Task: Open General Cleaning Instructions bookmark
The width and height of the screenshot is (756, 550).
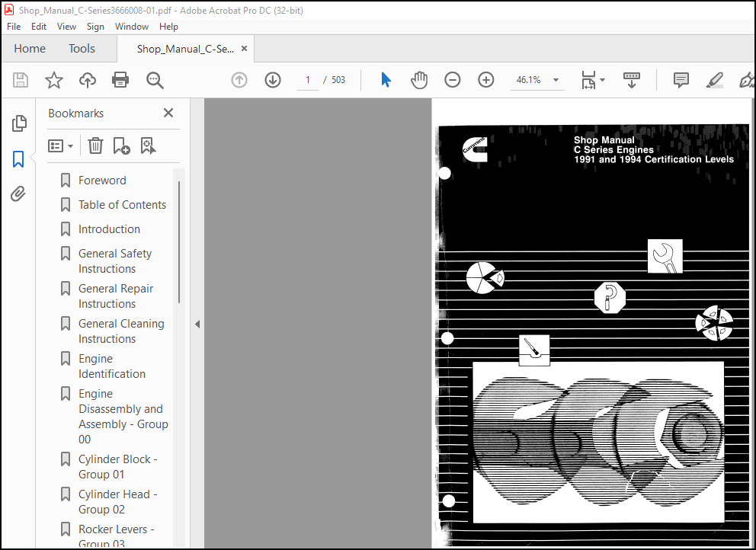Action: (121, 331)
